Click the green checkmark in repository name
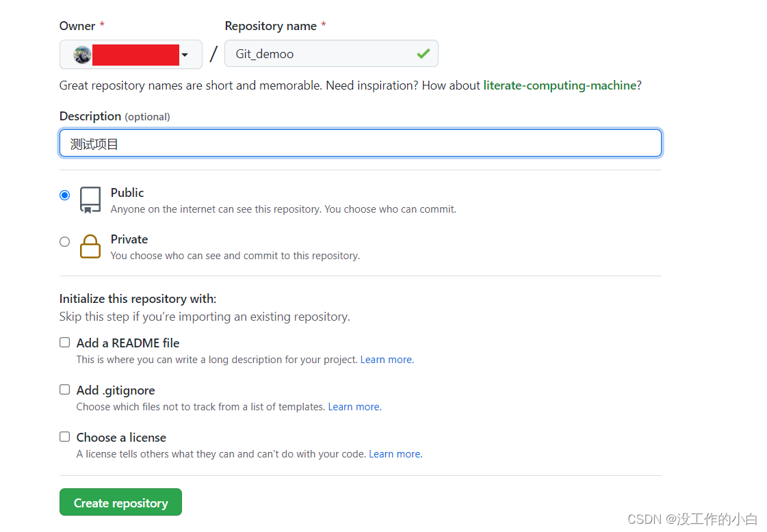The height and width of the screenshot is (532, 767). tap(424, 54)
